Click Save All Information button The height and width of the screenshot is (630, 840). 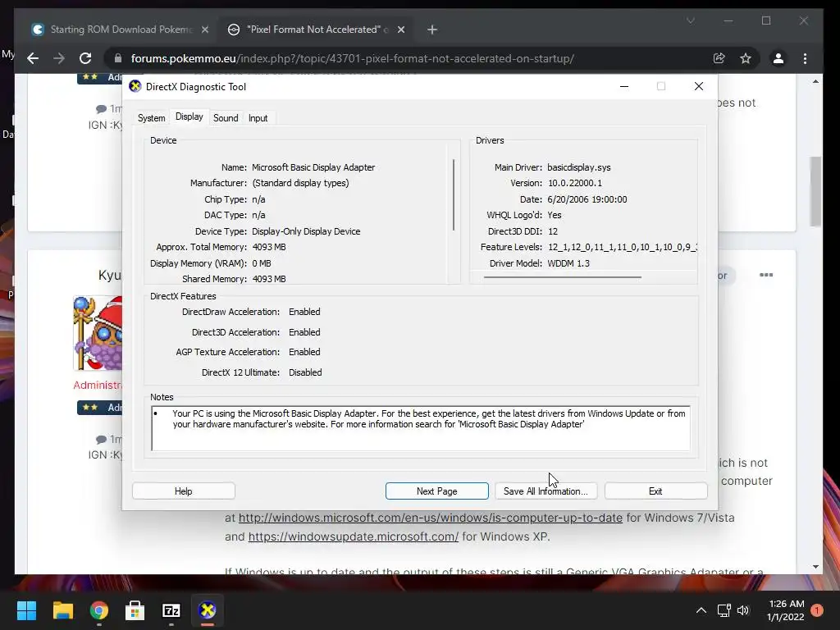pos(546,491)
